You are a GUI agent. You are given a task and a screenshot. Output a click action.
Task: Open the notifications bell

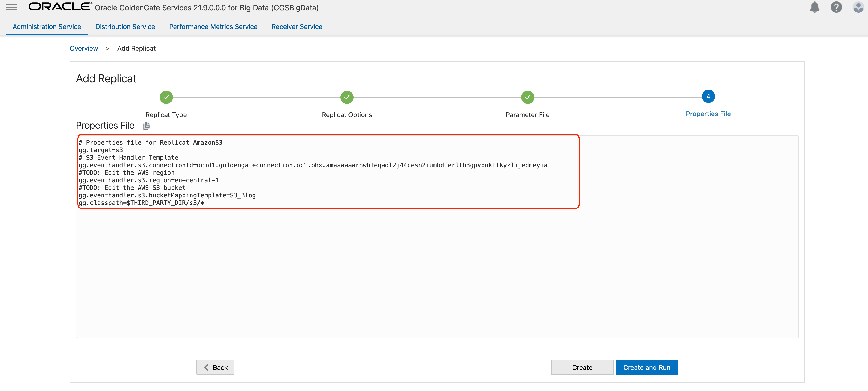click(x=815, y=7)
